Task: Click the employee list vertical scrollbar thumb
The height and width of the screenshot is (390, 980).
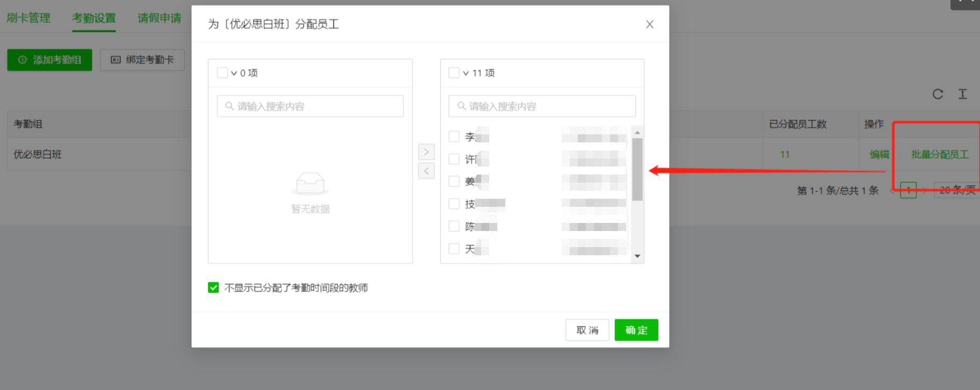Action: click(x=637, y=169)
